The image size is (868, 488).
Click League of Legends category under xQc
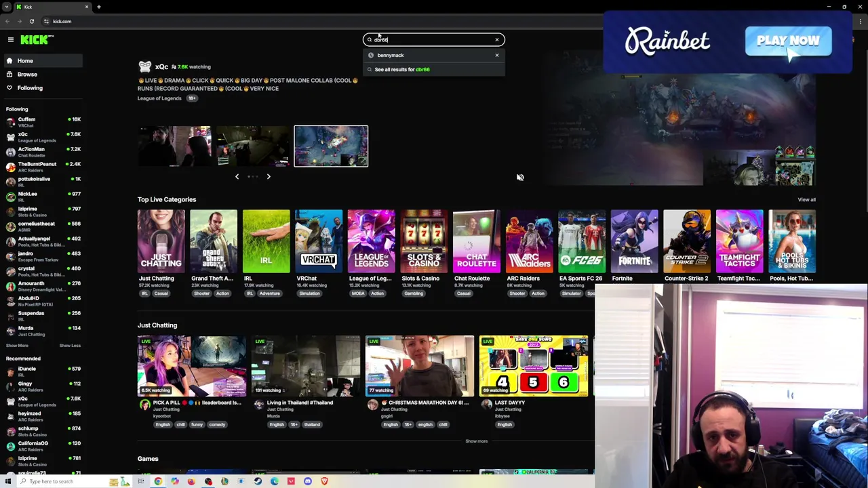[x=159, y=98]
